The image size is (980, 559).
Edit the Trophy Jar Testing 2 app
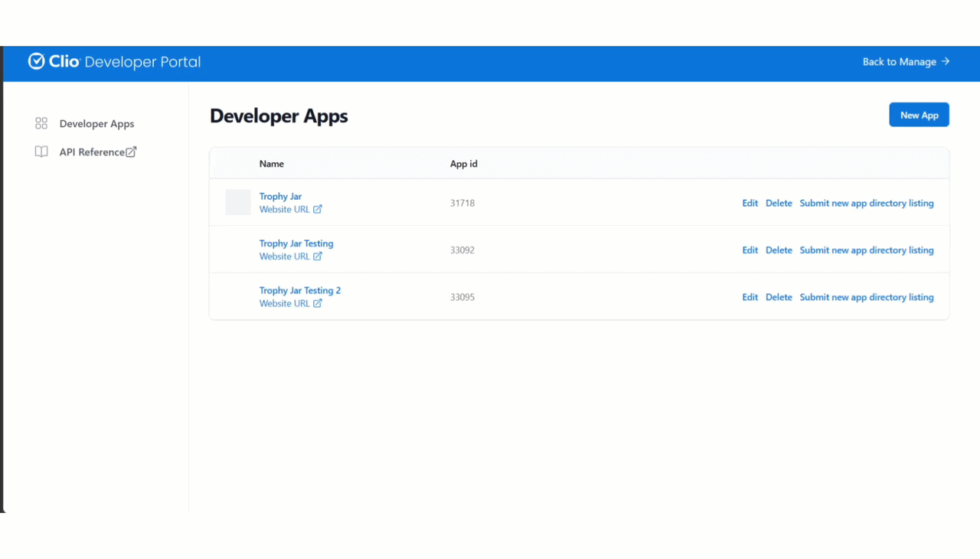[x=750, y=297]
